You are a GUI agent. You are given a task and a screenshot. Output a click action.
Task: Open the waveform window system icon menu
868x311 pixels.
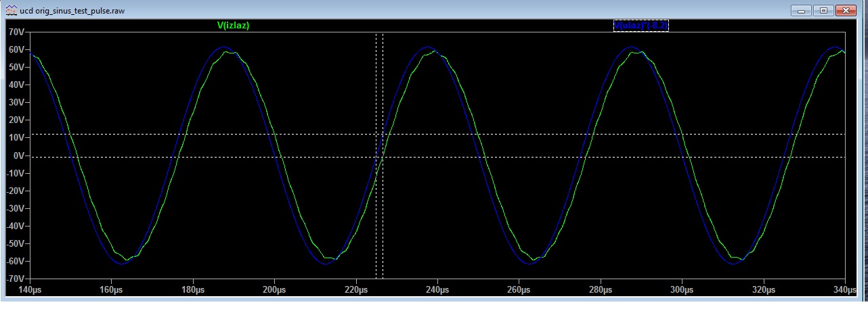tap(12, 11)
